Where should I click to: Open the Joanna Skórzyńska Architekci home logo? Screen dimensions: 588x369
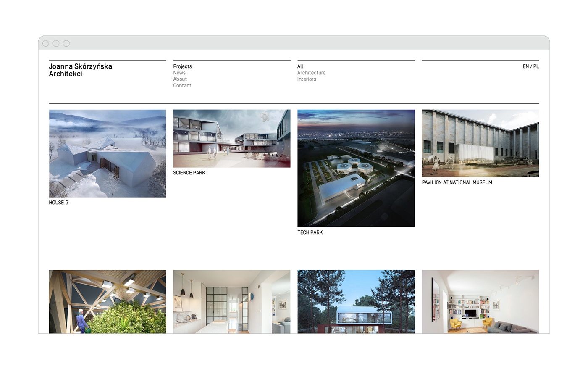point(80,70)
